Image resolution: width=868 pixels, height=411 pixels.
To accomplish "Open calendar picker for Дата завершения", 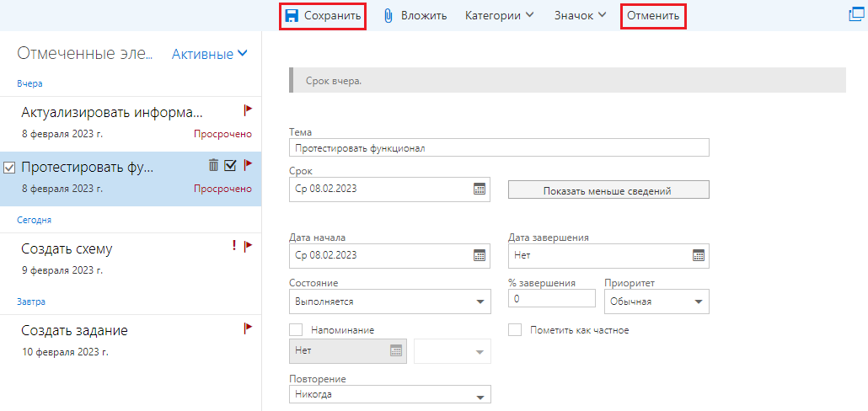I will point(698,255).
